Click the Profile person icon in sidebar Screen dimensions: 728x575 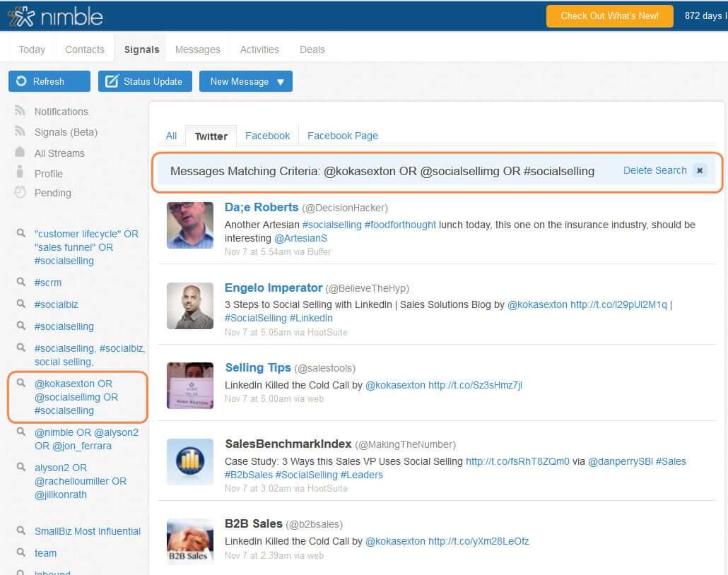[x=20, y=173]
